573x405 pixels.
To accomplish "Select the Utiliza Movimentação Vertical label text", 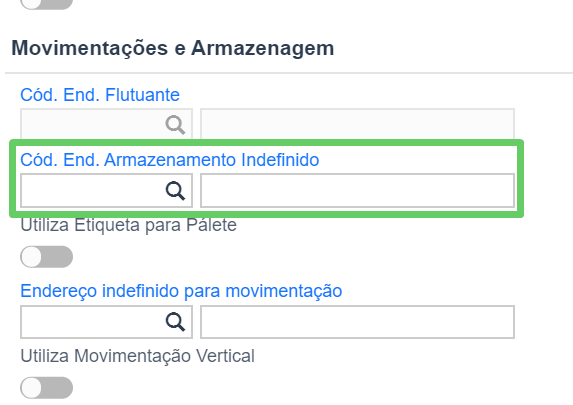I will tap(137, 356).
